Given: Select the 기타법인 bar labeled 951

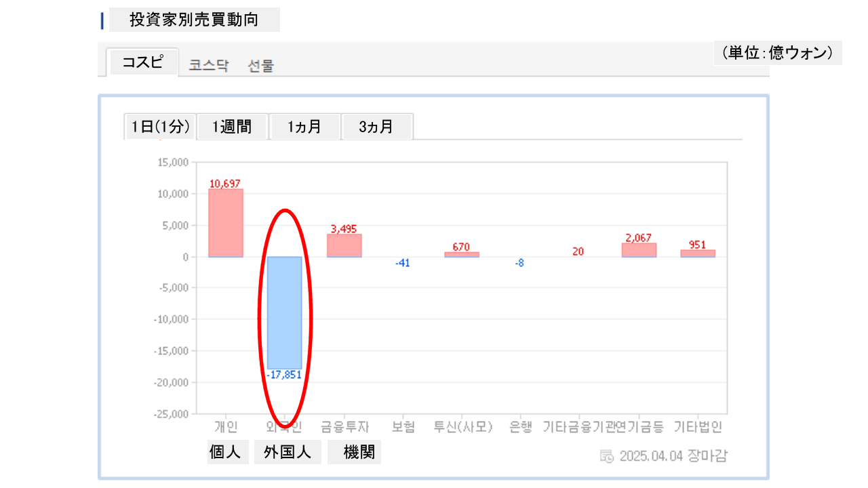Looking at the screenshot, I should point(698,253).
